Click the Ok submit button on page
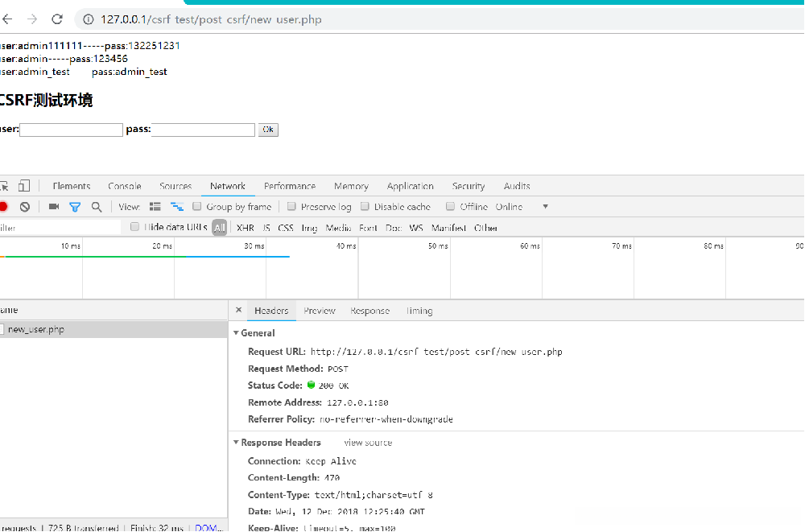The width and height of the screenshot is (805, 532). coord(269,130)
